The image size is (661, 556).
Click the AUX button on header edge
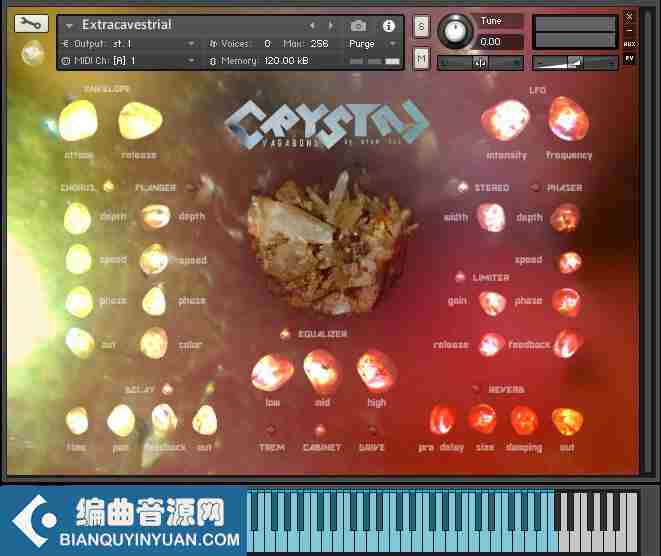(x=630, y=44)
